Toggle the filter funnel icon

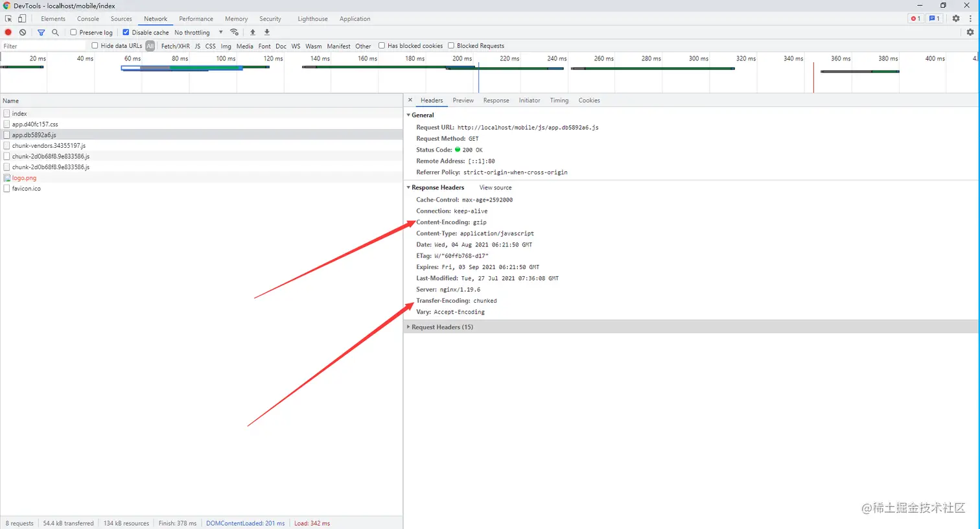[x=41, y=32]
